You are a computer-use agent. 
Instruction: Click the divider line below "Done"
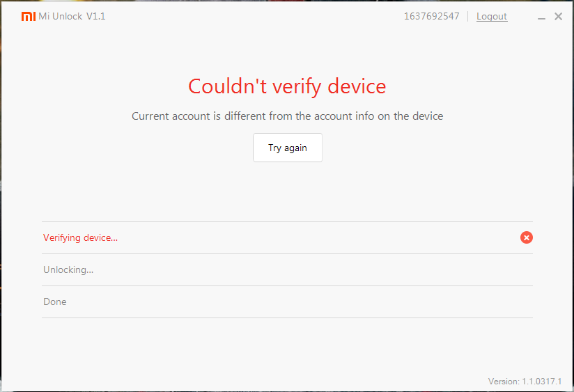click(x=287, y=317)
